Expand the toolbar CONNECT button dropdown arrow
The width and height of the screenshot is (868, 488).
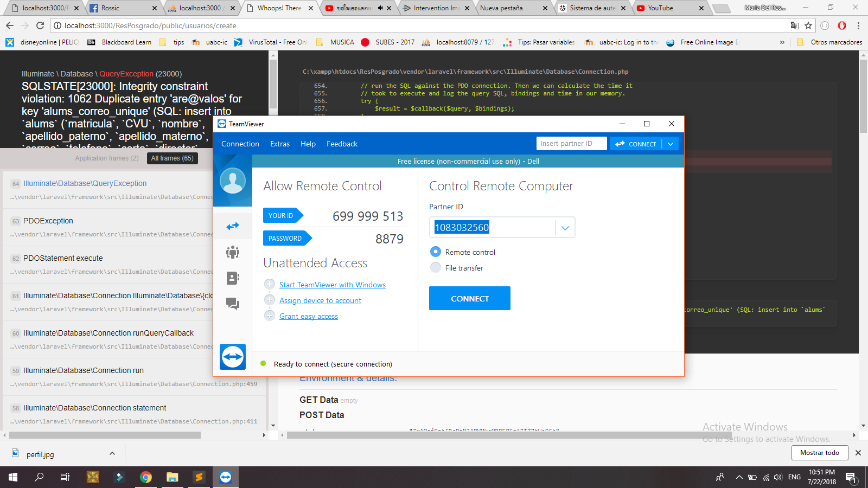(x=671, y=144)
